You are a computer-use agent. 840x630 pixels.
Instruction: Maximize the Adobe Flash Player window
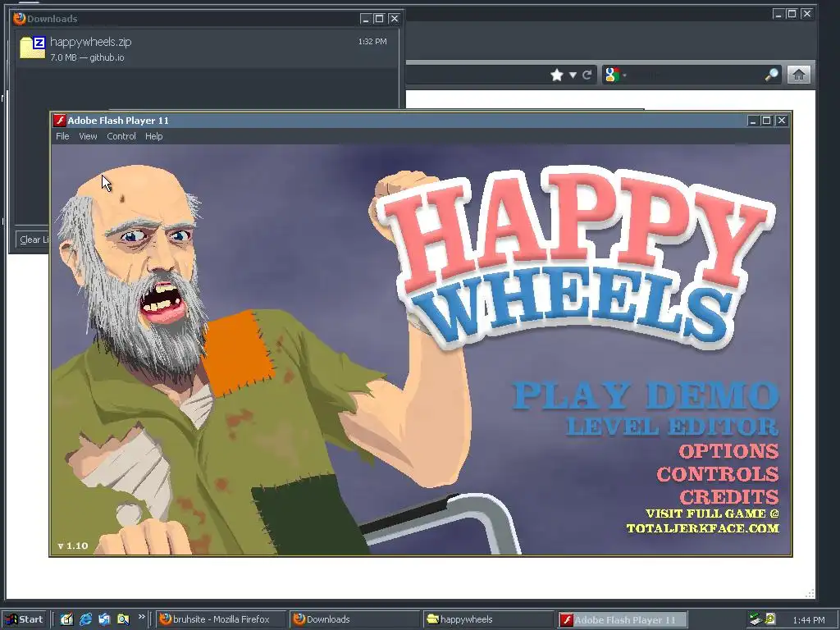coord(767,121)
